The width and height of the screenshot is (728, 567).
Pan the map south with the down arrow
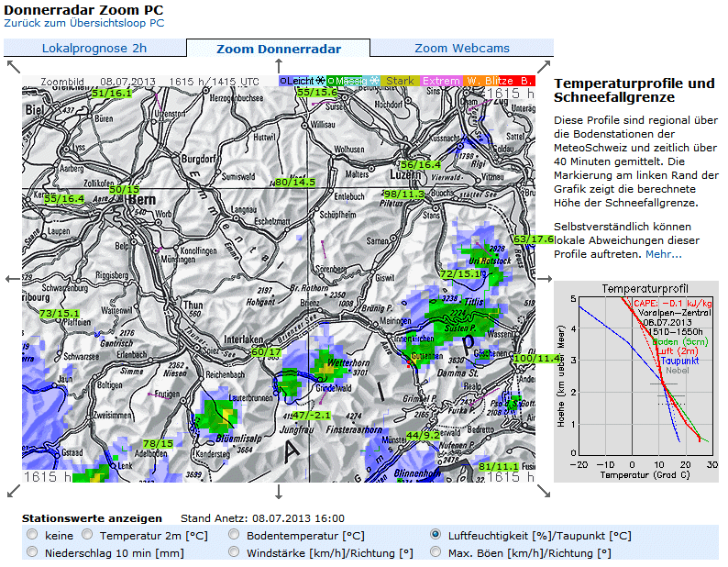[279, 491]
